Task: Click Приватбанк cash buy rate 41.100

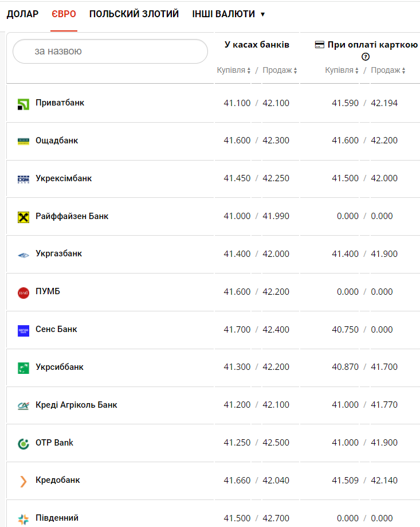Action: 237,103
